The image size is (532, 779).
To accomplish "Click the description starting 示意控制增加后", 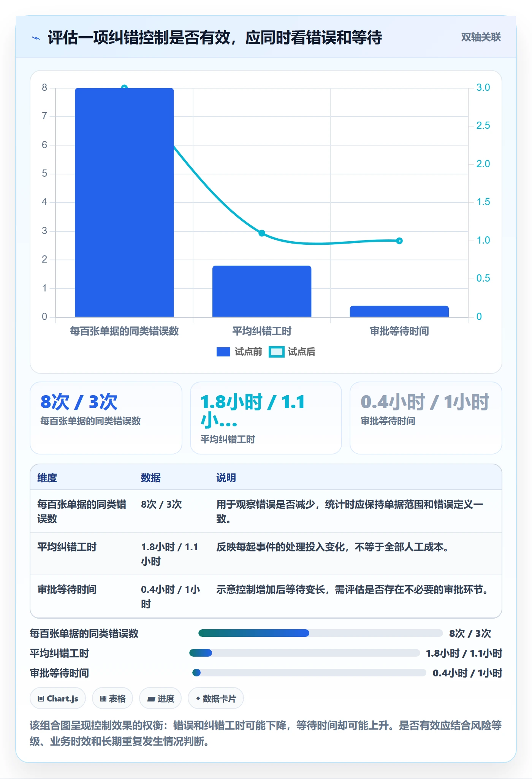I will pos(353,589).
